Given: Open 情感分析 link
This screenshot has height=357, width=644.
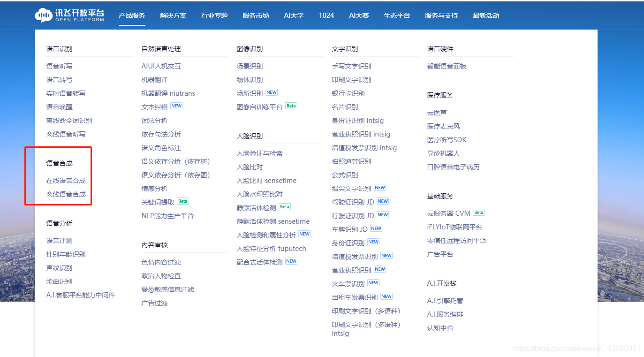Looking at the screenshot, I should point(155,189).
